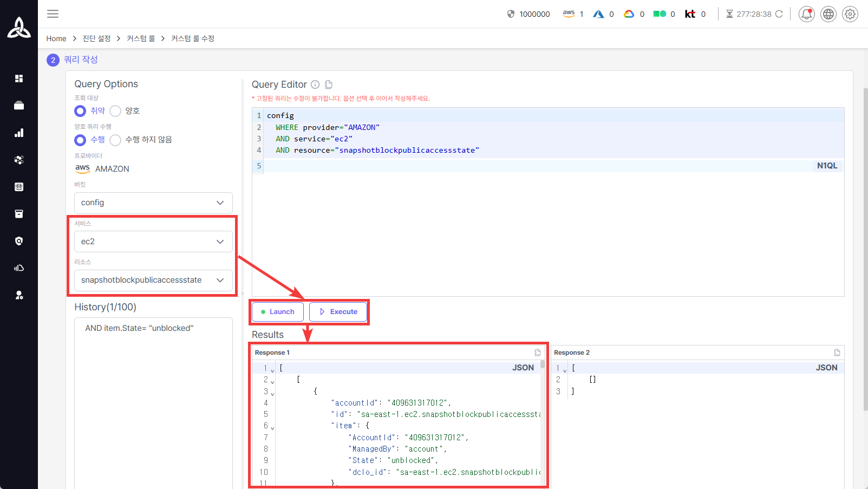Click the Query Editor info icon
Screen dimensions: 868x489
[x=315, y=84]
